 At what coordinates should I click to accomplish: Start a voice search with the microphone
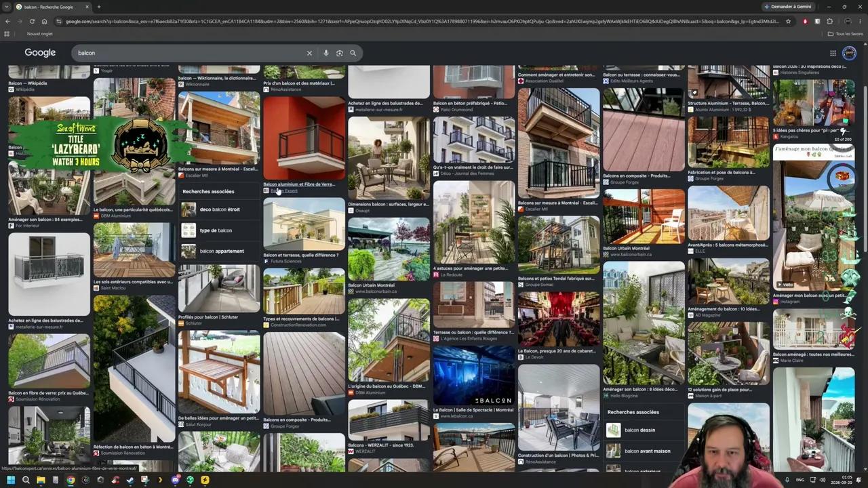coord(326,53)
